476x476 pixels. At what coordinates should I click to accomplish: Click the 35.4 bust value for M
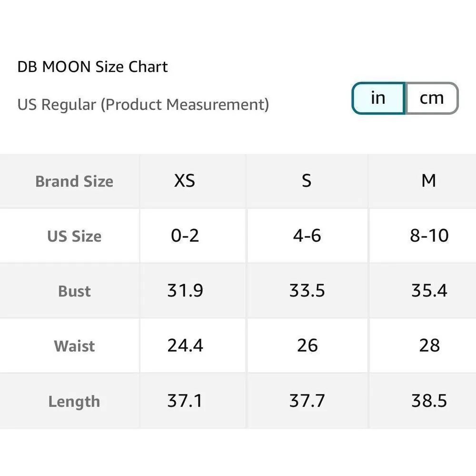point(429,290)
